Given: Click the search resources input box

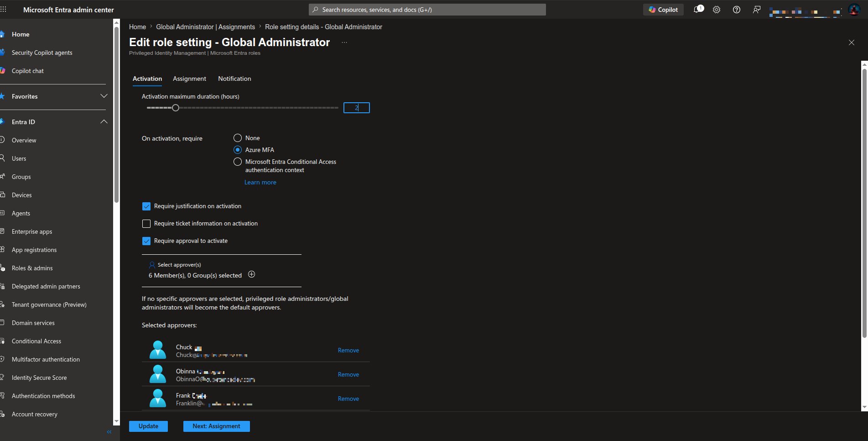Looking at the screenshot, I should tap(427, 10).
